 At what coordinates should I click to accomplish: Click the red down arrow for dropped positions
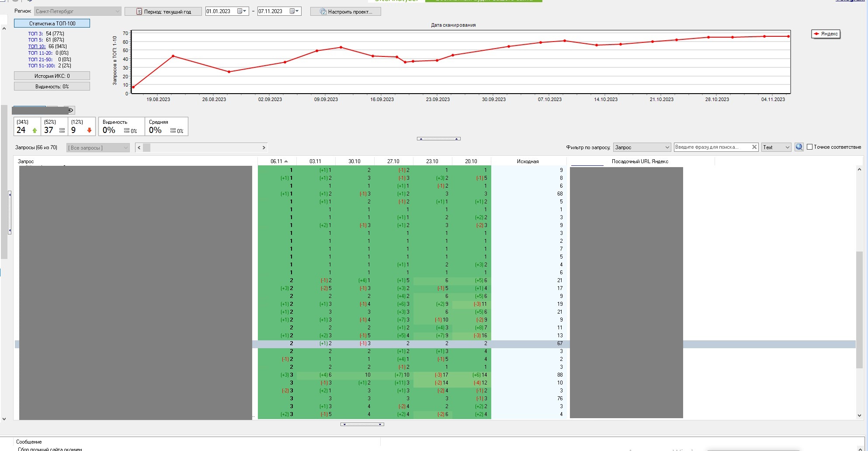click(89, 130)
